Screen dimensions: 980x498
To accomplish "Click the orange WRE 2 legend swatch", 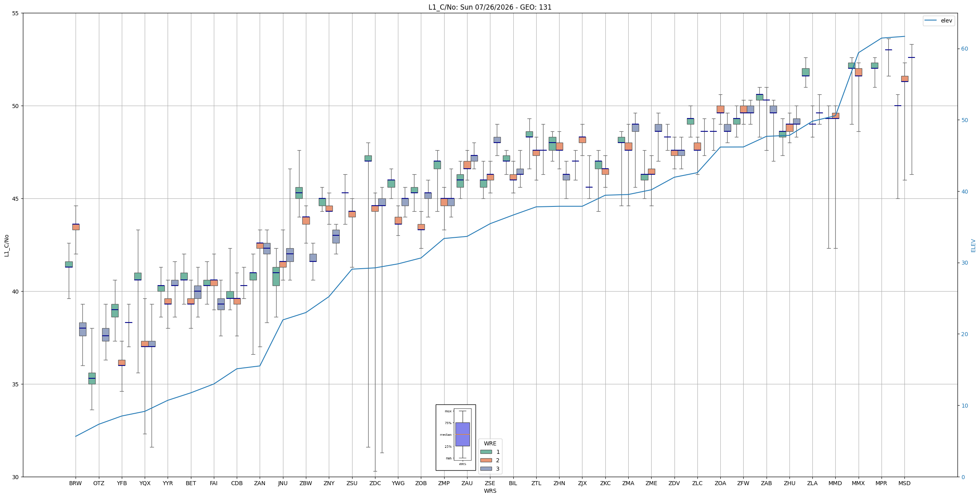I will [x=486, y=460].
